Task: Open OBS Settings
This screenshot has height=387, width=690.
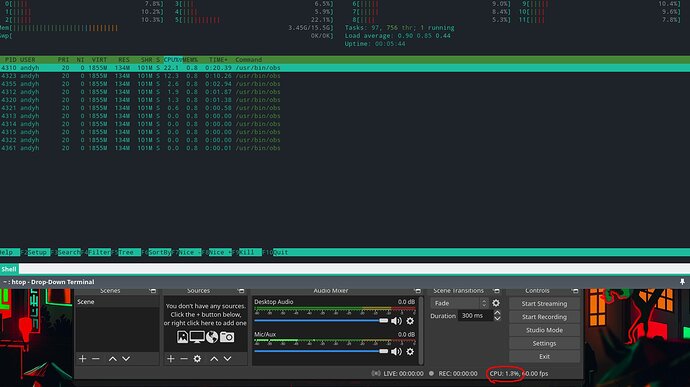Action: pos(544,343)
